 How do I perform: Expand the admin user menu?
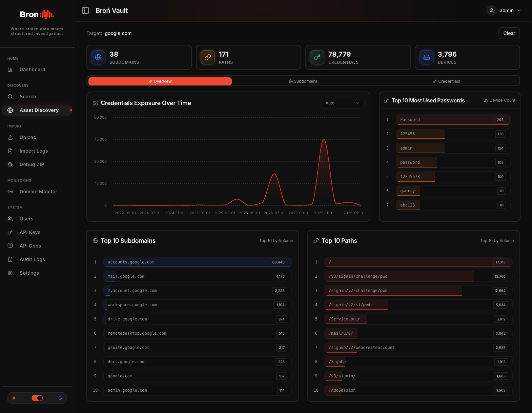click(x=504, y=11)
